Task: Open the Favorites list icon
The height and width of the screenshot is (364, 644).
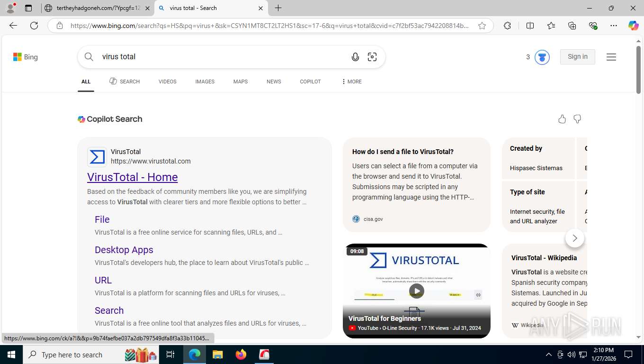Action: click(x=551, y=26)
